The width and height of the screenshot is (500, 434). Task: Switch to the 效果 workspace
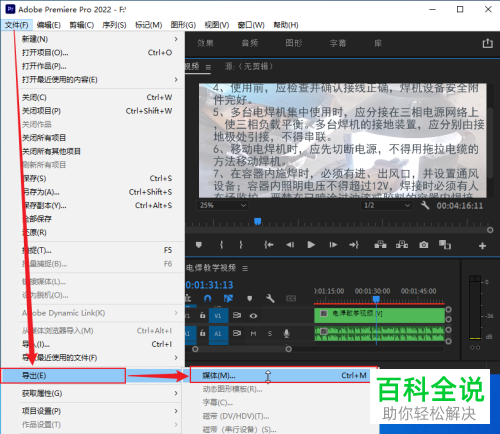pyautogui.click(x=205, y=43)
